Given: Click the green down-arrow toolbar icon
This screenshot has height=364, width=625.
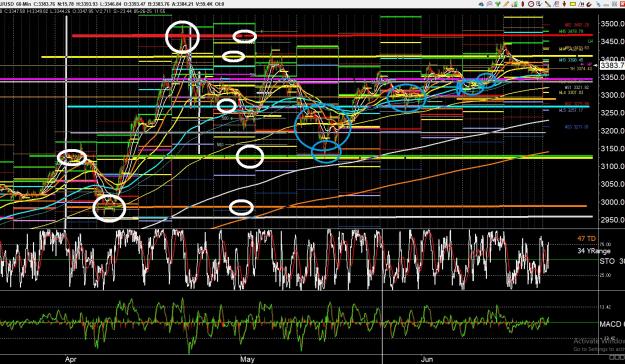Looking at the screenshot, I should click(x=498, y=4).
